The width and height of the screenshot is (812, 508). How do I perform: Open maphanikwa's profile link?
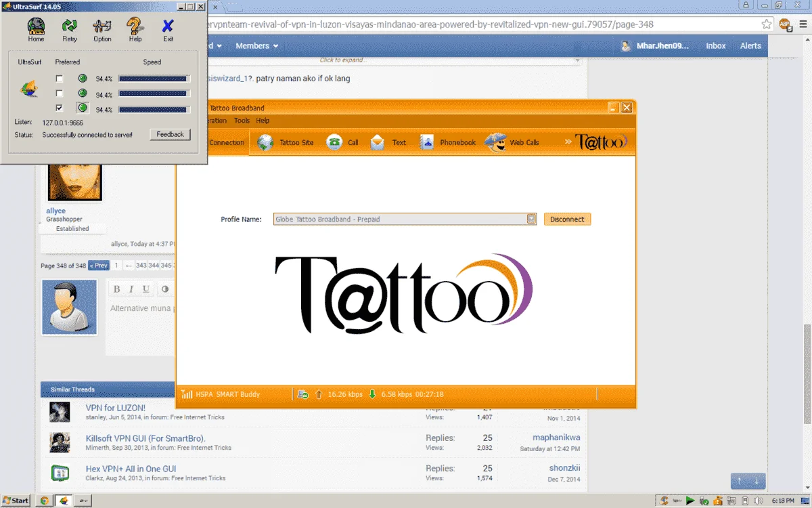pos(556,438)
